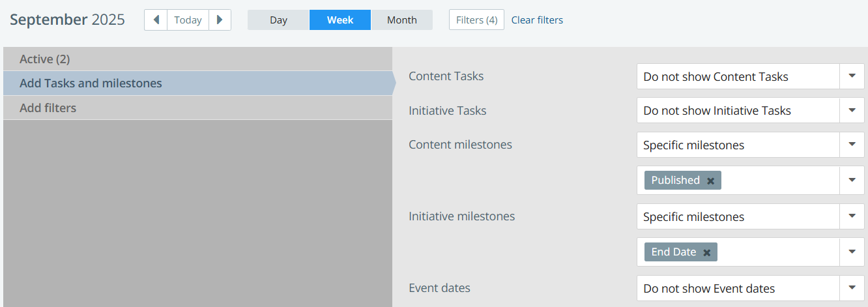Click the Clear filters link
This screenshot has height=307, width=868.
pos(537,20)
